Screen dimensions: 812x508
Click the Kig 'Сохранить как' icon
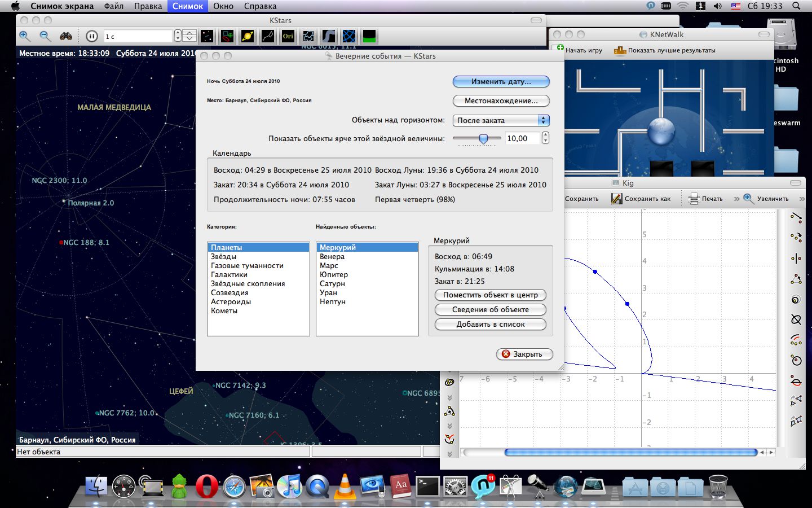(617, 199)
